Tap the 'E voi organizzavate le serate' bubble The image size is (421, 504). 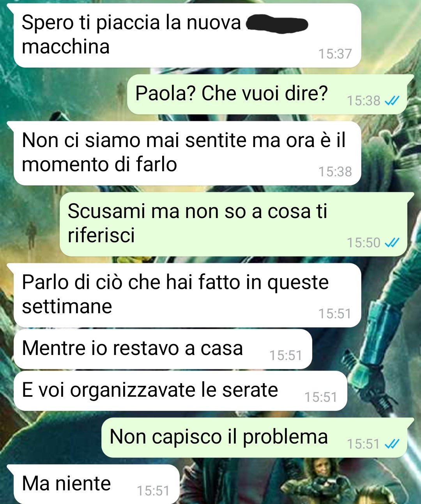[180, 391]
